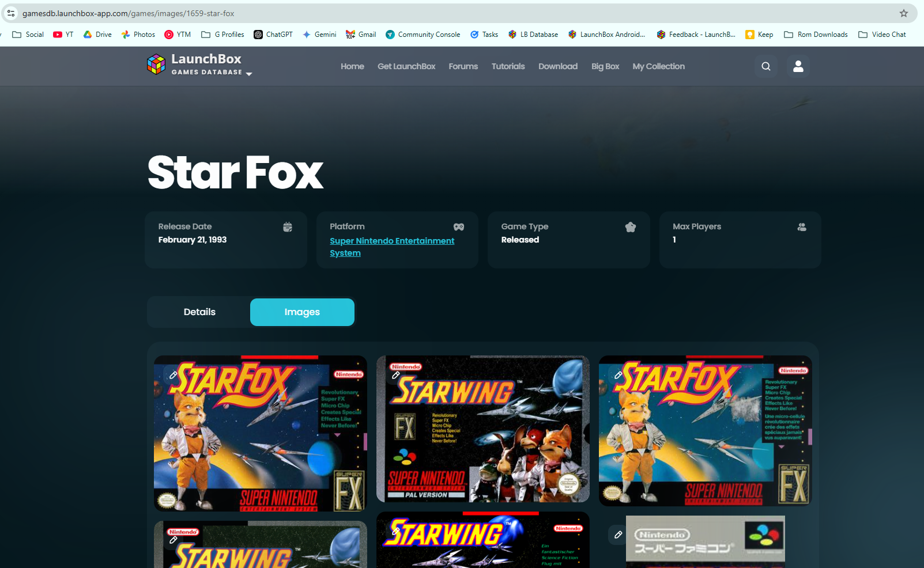Open the first StarFox box art thumbnail
This screenshot has height=568, width=924.
[x=261, y=433]
